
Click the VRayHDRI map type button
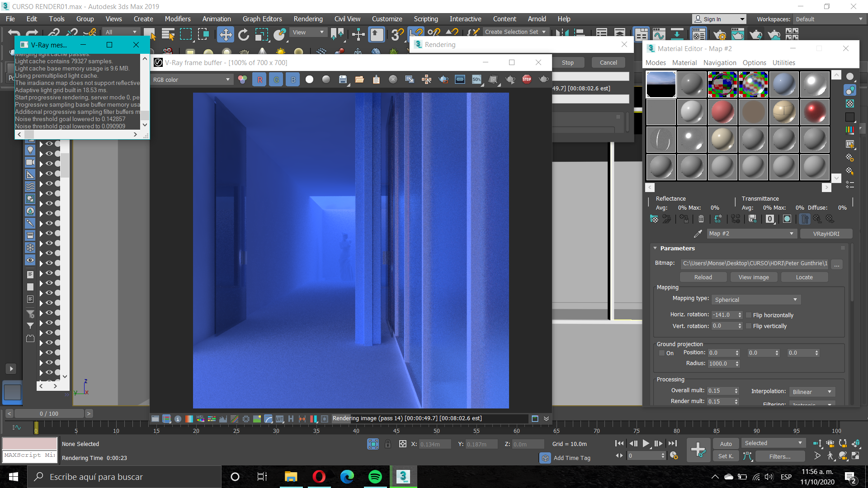click(x=826, y=234)
